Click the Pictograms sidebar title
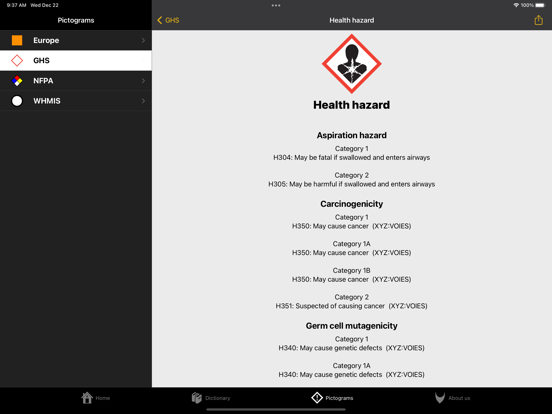Viewport: 552px width, 414px height. (x=76, y=20)
